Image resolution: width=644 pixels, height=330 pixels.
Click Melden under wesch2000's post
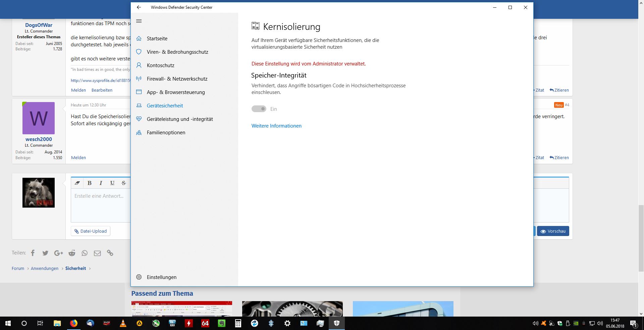point(78,157)
